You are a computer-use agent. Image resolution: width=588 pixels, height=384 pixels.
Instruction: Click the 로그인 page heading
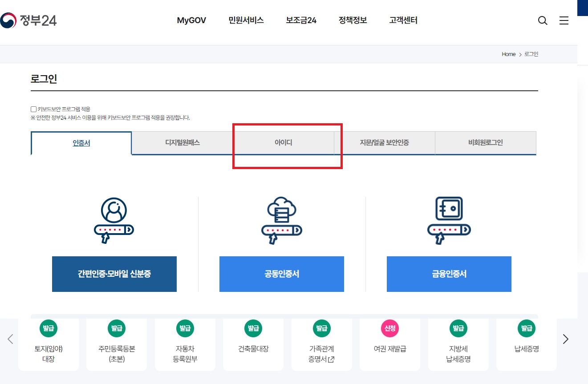coord(44,79)
